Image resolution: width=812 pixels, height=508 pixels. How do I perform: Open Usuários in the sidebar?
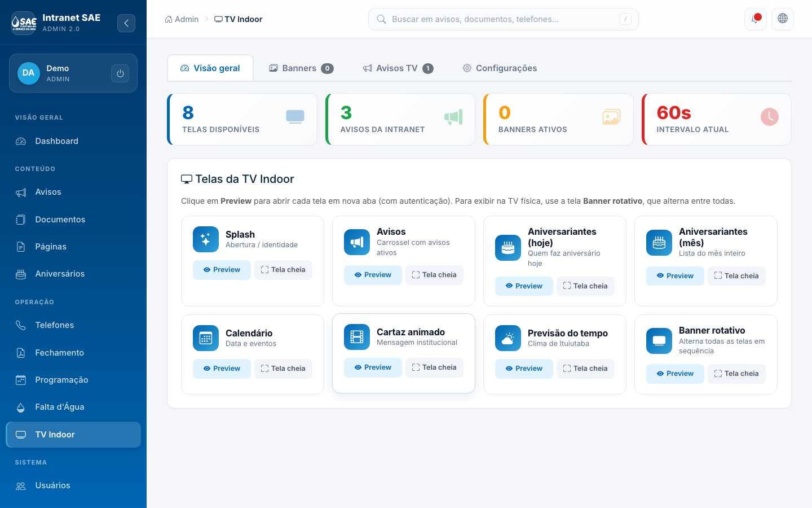point(73,485)
